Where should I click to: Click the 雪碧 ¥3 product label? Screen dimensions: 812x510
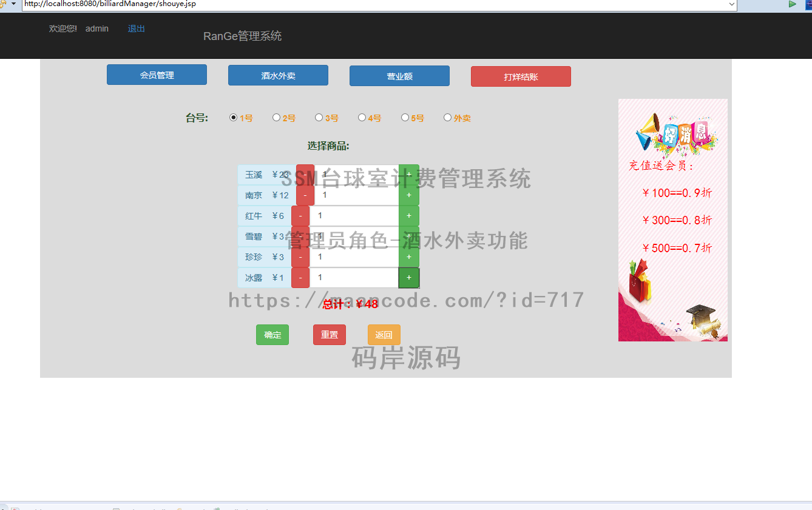pos(265,237)
